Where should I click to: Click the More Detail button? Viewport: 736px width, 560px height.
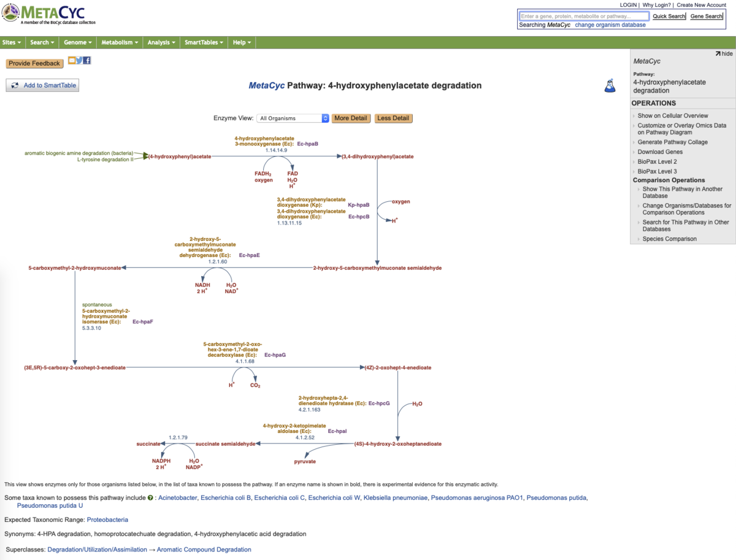coord(351,118)
